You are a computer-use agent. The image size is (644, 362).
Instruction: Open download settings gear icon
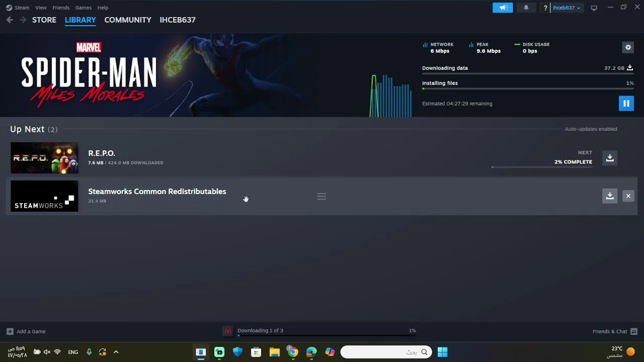pos(628,47)
